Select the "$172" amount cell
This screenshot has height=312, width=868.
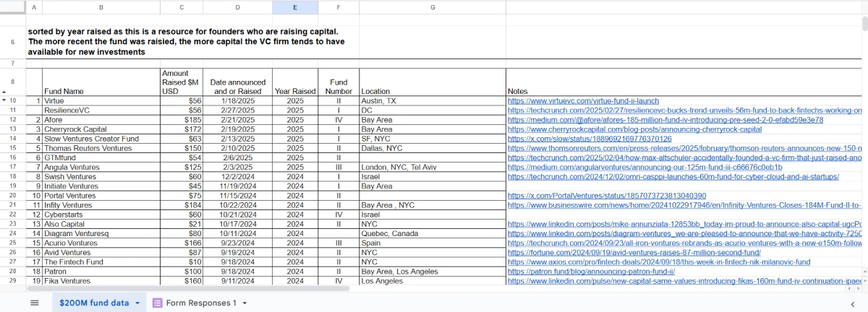(182, 129)
